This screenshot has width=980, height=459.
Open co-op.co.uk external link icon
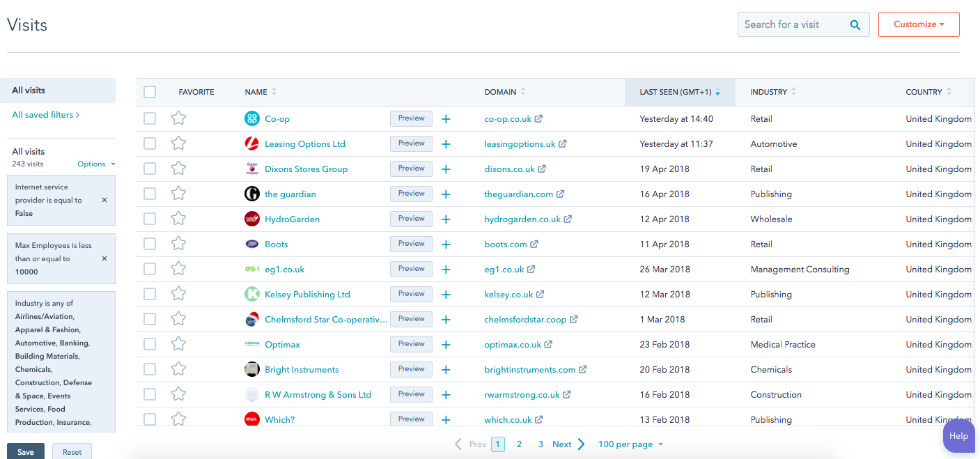(538, 119)
